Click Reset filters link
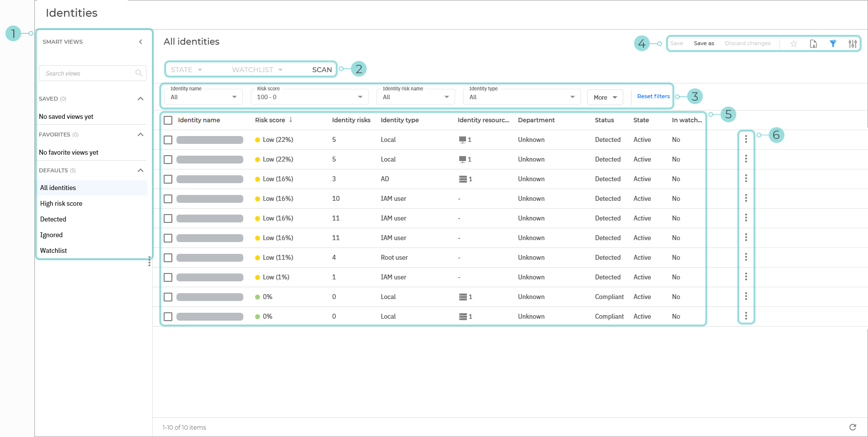Image resolution: width=868 pixels, height=437 pixels. [x=653, y=96]
